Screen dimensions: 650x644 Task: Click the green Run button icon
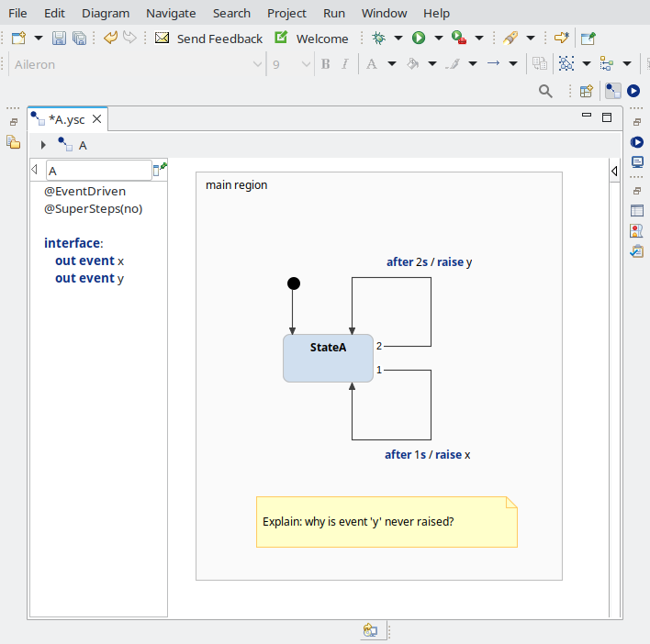[x=419, y=39]
